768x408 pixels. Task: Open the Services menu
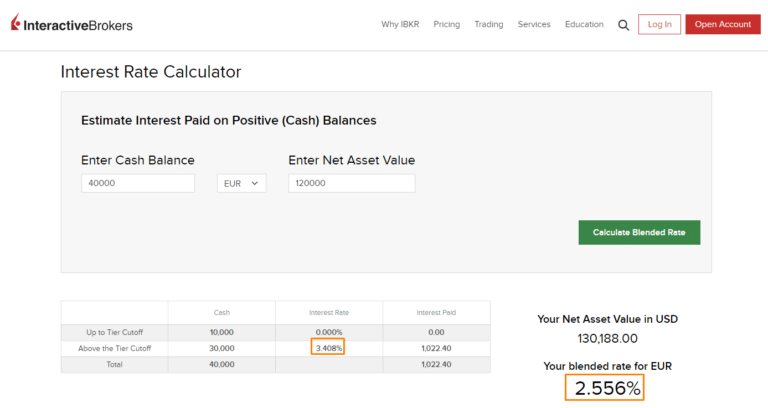click(x=534, y=24)
